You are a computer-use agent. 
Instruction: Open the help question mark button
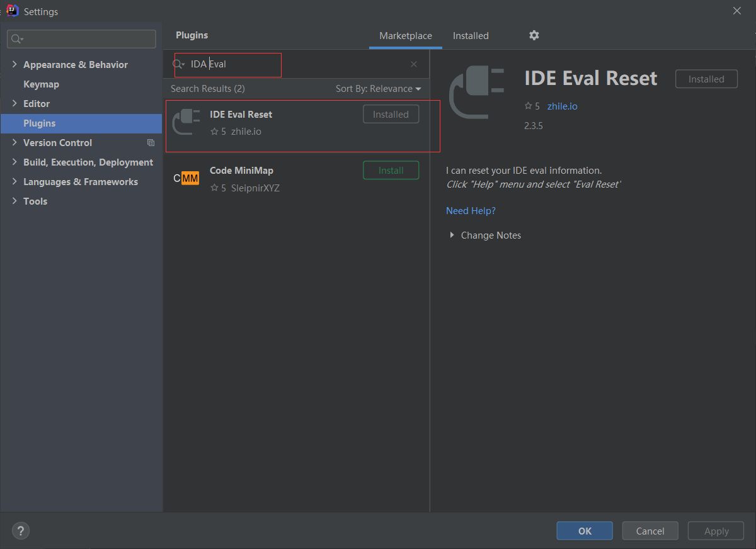point(21,531)
